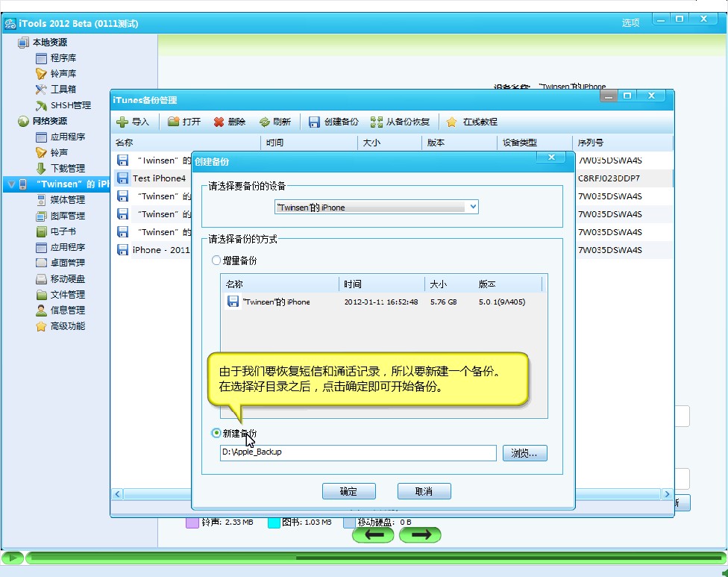Open device 应用程序 section
Image resolution: width=728 pixels, height=577 pixels.
click(60, 247)
